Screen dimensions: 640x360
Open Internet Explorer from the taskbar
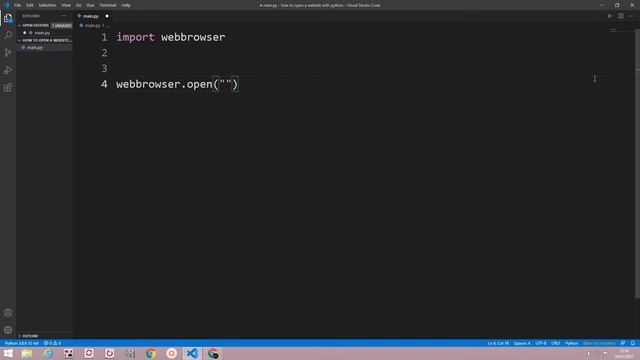pos(48,353)
